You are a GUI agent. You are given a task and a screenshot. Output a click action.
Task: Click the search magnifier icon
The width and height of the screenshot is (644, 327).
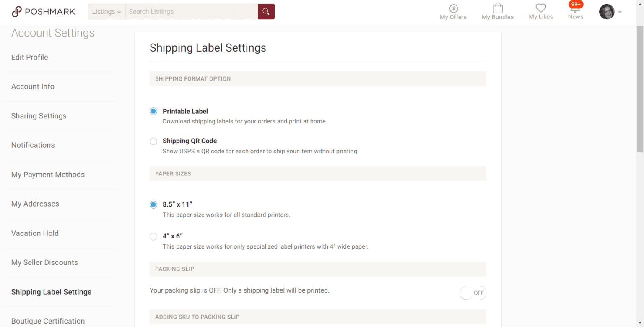266,11
